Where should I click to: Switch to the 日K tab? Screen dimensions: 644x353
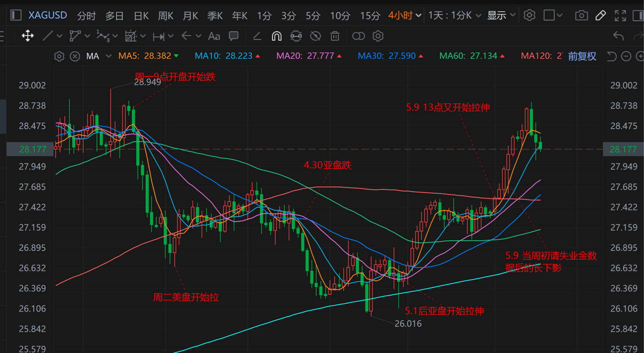pyautogui.click(x=141, y=15)
